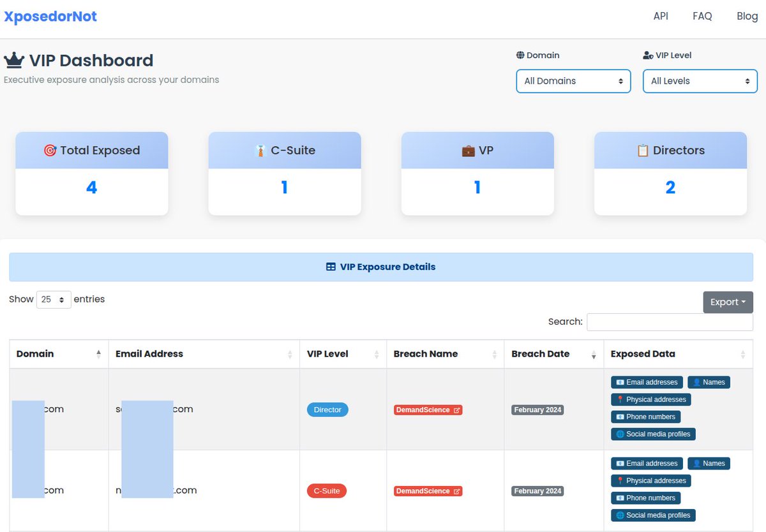
Task: Click Email addresses tag in Director row
Action: [x=647, y=382]
